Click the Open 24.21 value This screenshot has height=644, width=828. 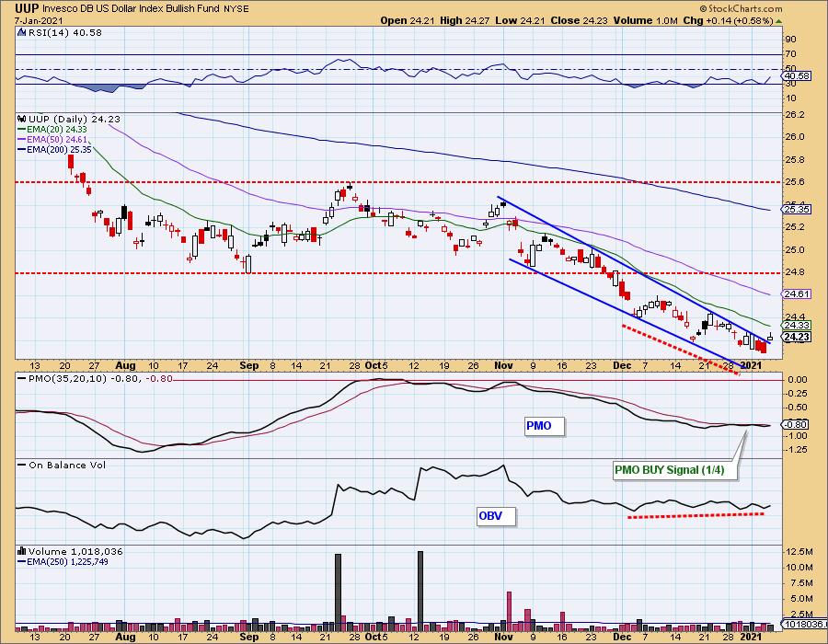pos(408,20)
